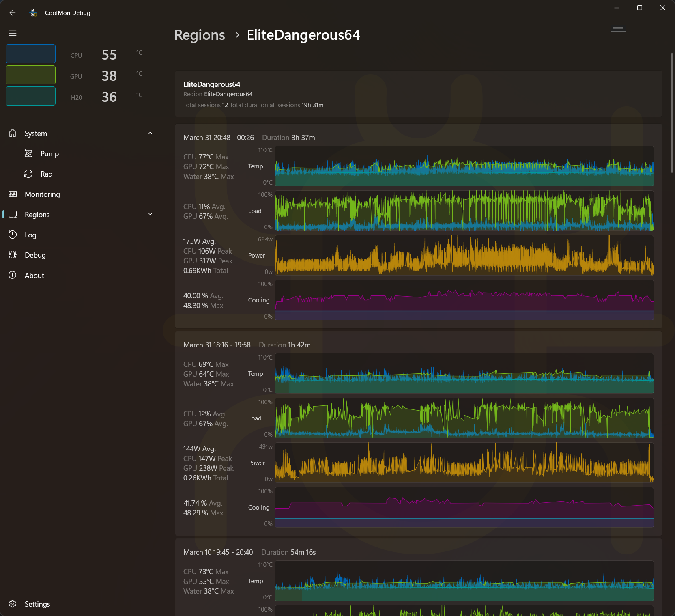
Task: Click 48.30 % Max cooling value
Action: [203, 306]
